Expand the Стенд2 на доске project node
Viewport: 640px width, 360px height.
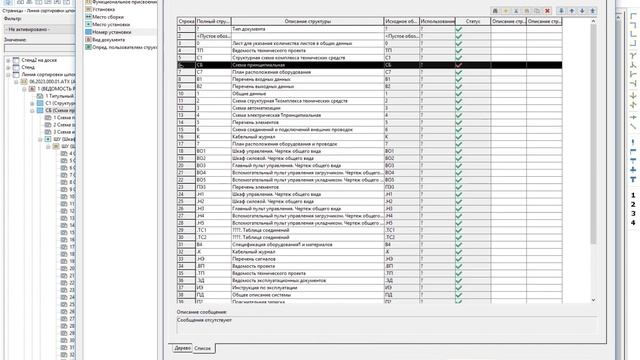pos(8,60)
